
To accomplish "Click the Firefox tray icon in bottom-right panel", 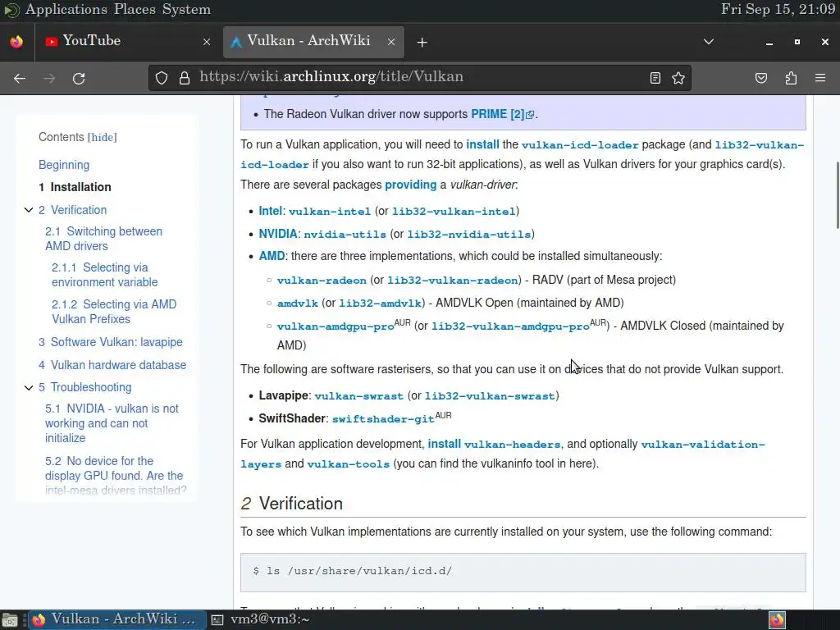I will (778, 620).
